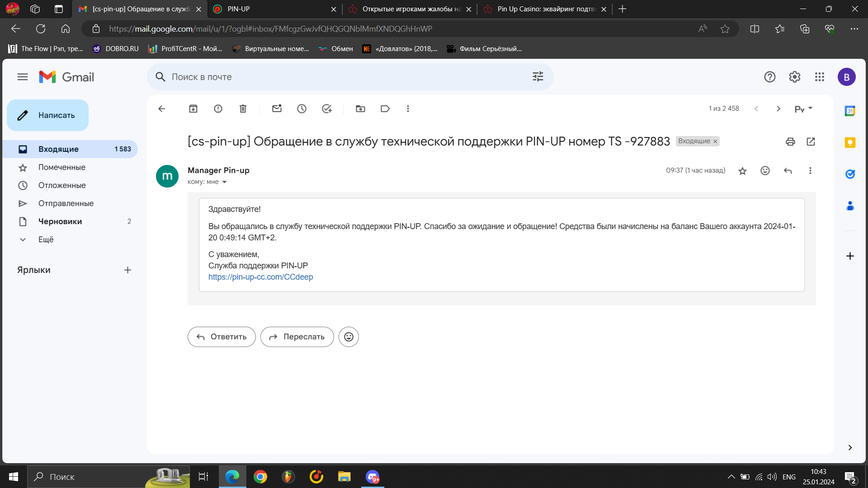Screen dimensions: 868x488
Task: Open the pin-up-cc.com/CCdeep link
Action: point(260,277)
